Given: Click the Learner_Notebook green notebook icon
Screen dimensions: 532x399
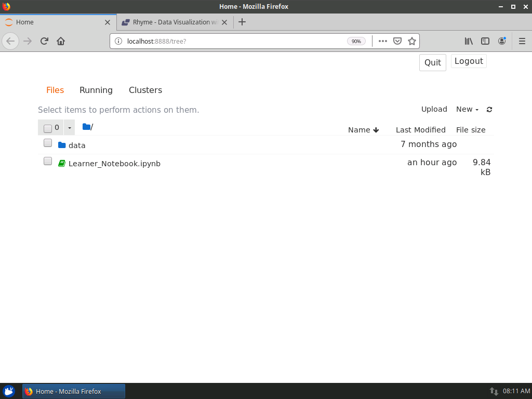Looking at the screenshot, I should (x=62, y=164).
